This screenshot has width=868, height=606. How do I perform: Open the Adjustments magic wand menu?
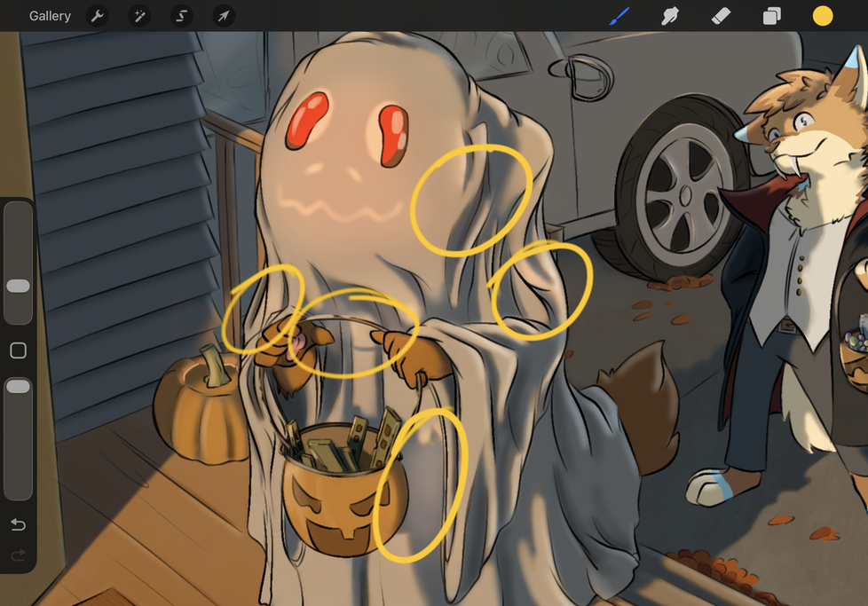[139, 16]
